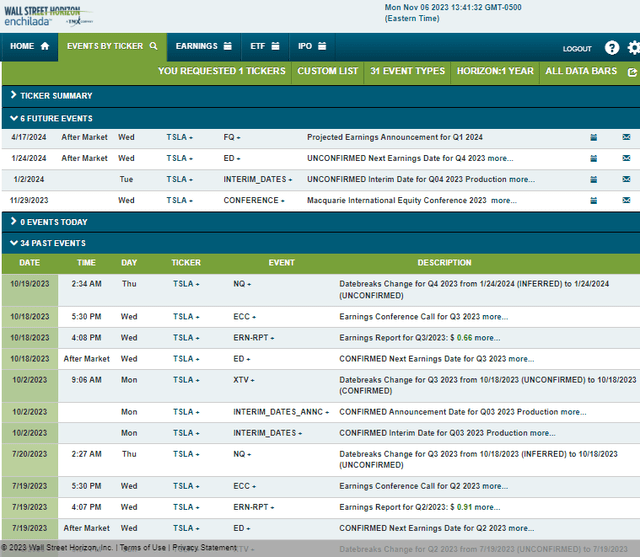
Task: Click more link for Q2/2023 earnings report
Action: tap(487, 507)
